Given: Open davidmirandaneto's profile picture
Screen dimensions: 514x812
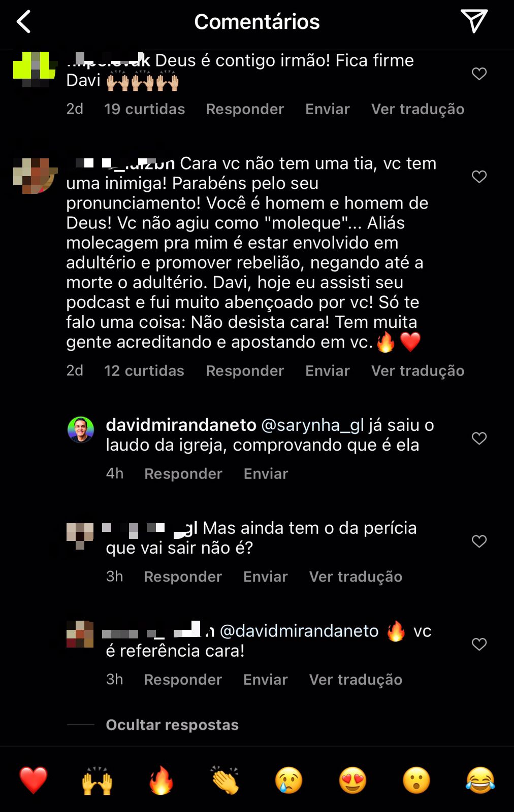Looking at the screenshot, I should pyautogui.click(x=81, y=430).
